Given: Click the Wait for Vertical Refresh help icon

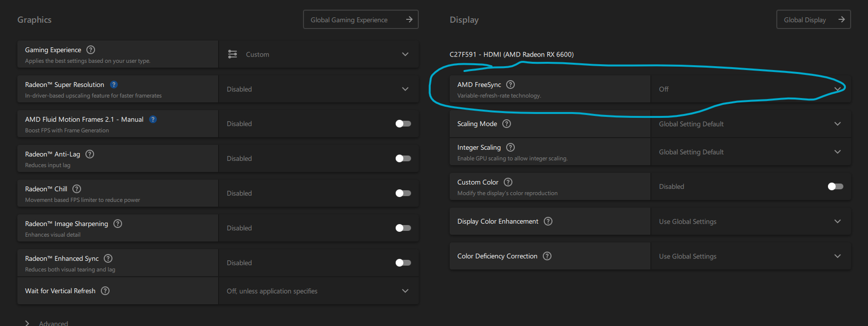Looking at the screenshot, I should click(x=105, y=291).
